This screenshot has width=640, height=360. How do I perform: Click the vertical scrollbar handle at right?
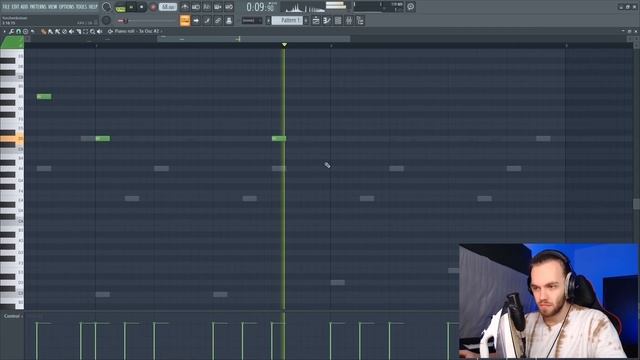coord(636,203)
